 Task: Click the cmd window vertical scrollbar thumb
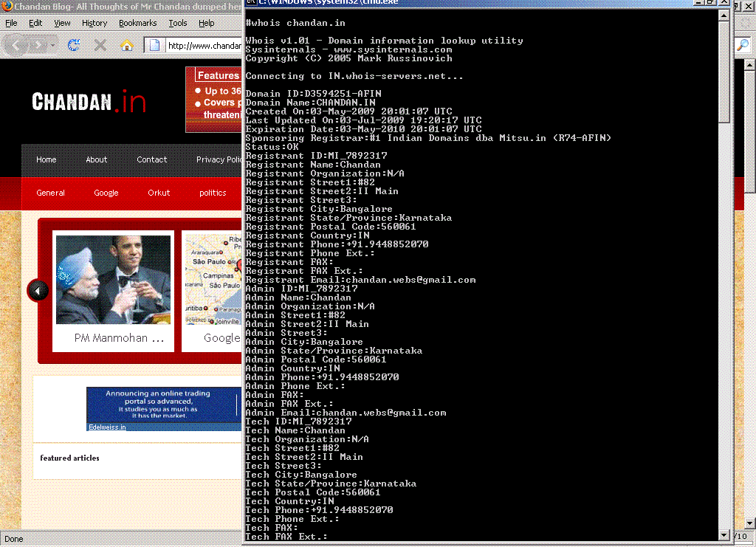click(x=724, y=72)
